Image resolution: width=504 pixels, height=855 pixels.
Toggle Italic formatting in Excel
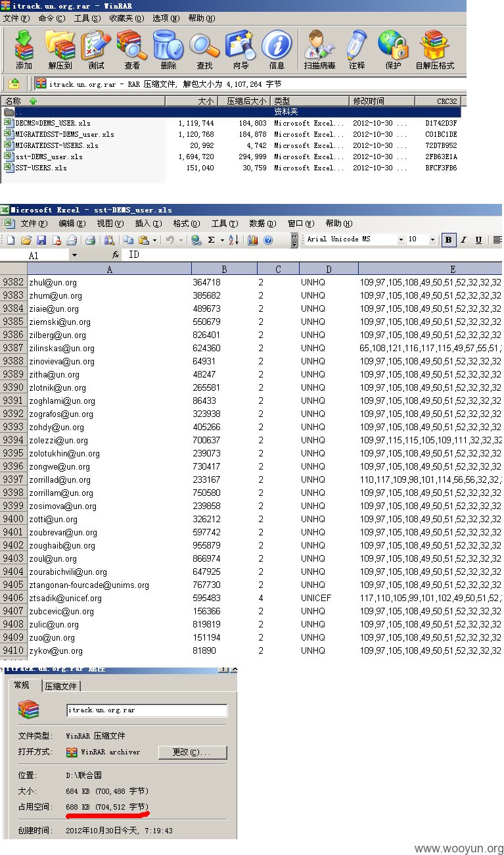point(463,240)
